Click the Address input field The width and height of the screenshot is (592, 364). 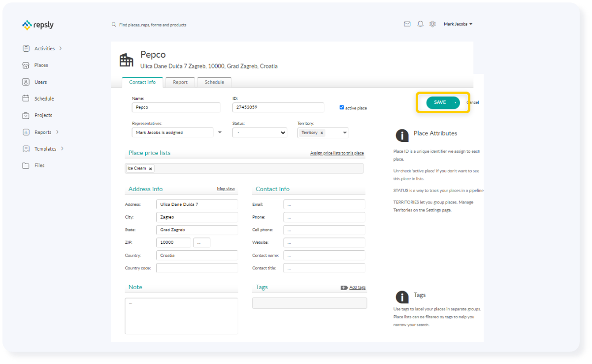tap(197, 204)
